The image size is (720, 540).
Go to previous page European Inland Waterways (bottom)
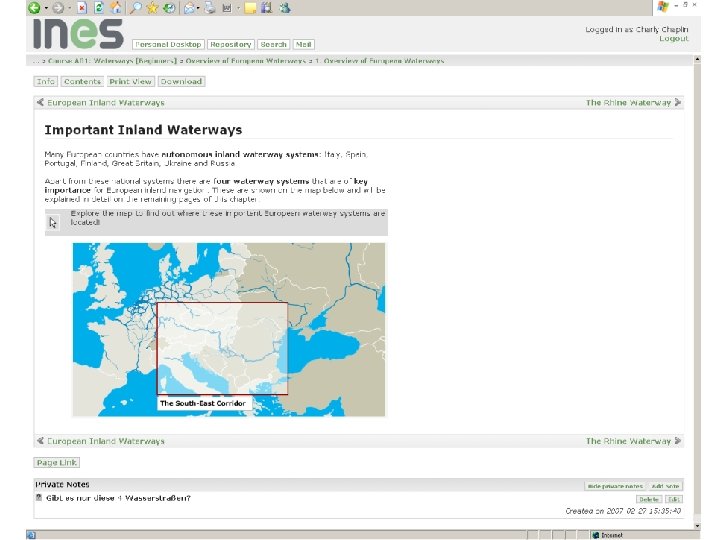(106, 441)
